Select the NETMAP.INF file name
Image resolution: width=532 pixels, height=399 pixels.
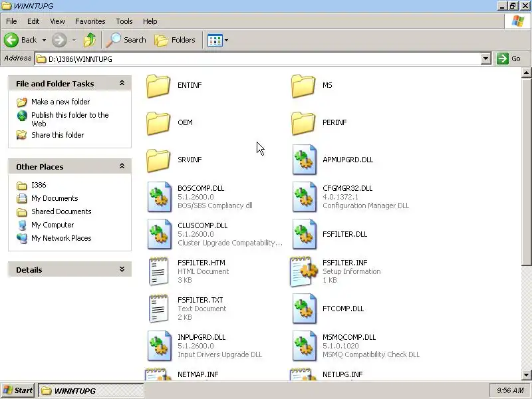point(198,374)
